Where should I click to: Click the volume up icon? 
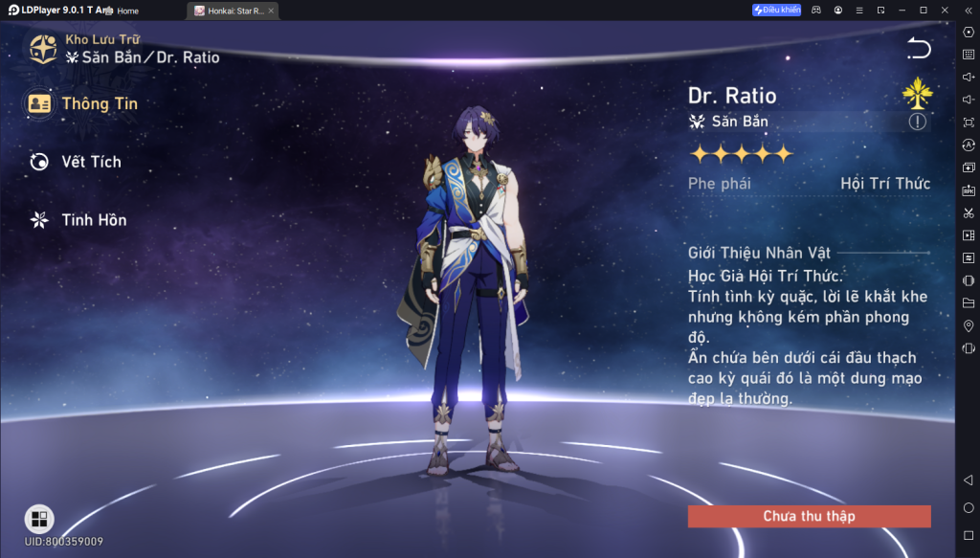[x=969, y=77]
